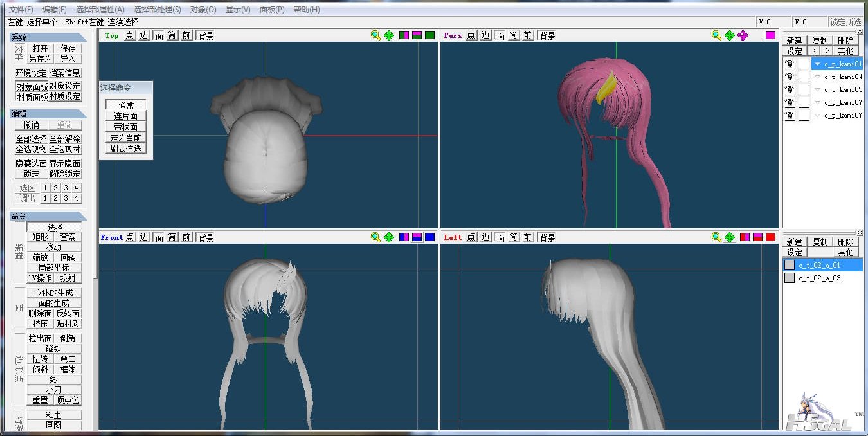Click the zoom magnifier in the Top viewport
The image size is (868, 436).
(375, 35)
